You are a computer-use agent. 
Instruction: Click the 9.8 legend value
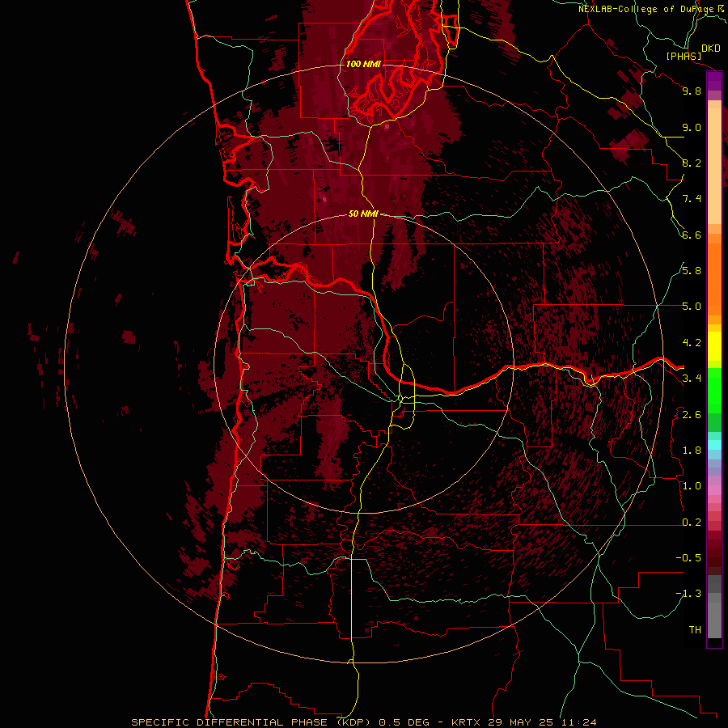[x=692, y=91]
